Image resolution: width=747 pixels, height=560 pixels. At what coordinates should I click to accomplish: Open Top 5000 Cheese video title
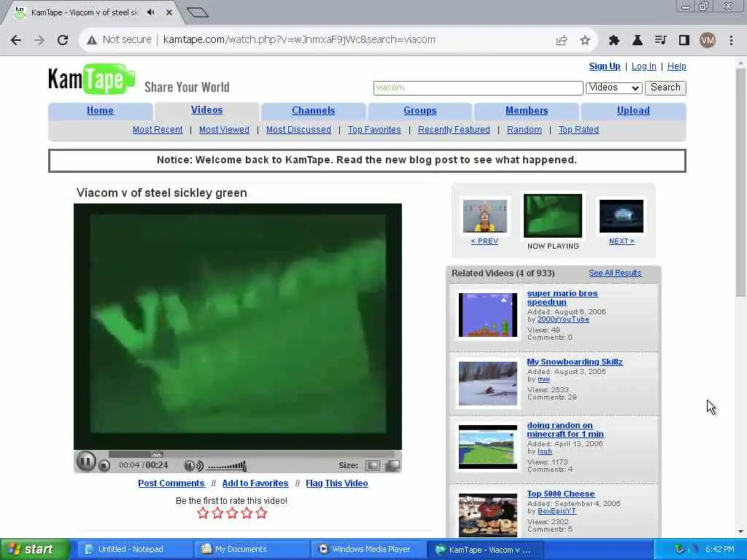coord(561,494)
